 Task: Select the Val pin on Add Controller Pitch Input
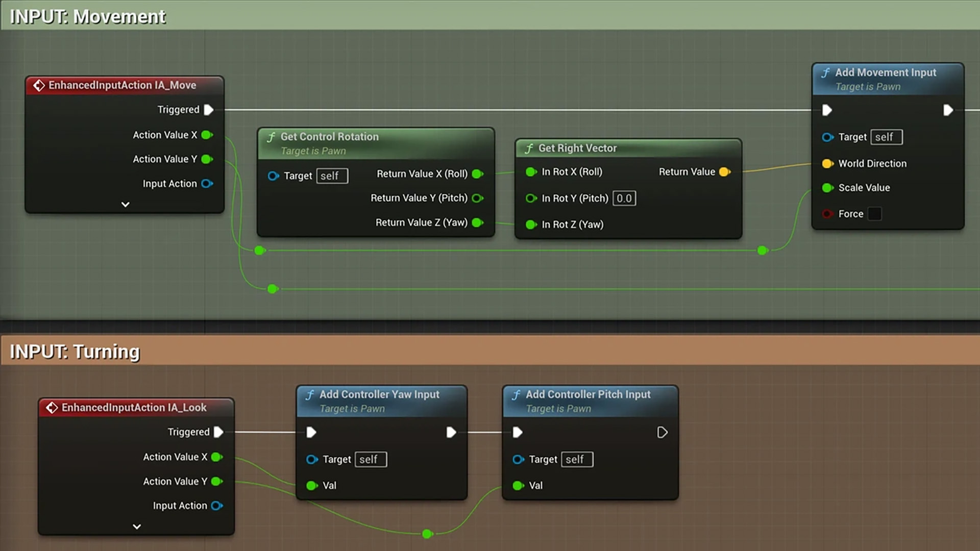(518, 485)
